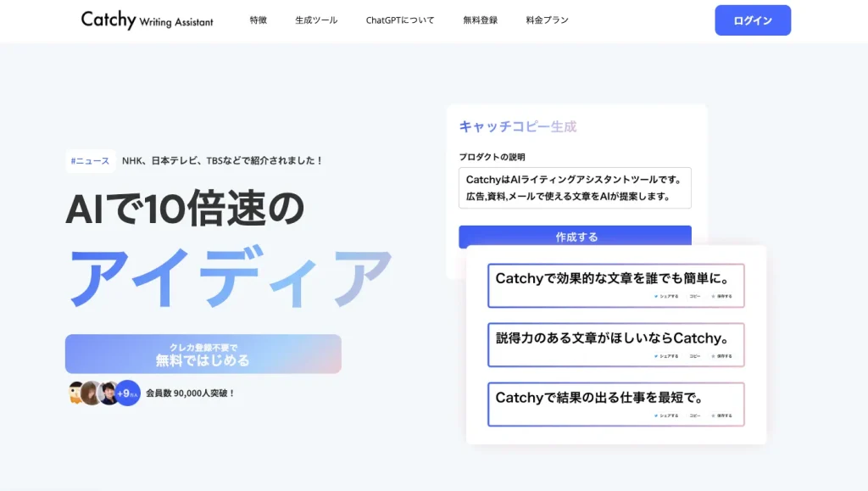View the 料金プラン page

tap(546, 19)
